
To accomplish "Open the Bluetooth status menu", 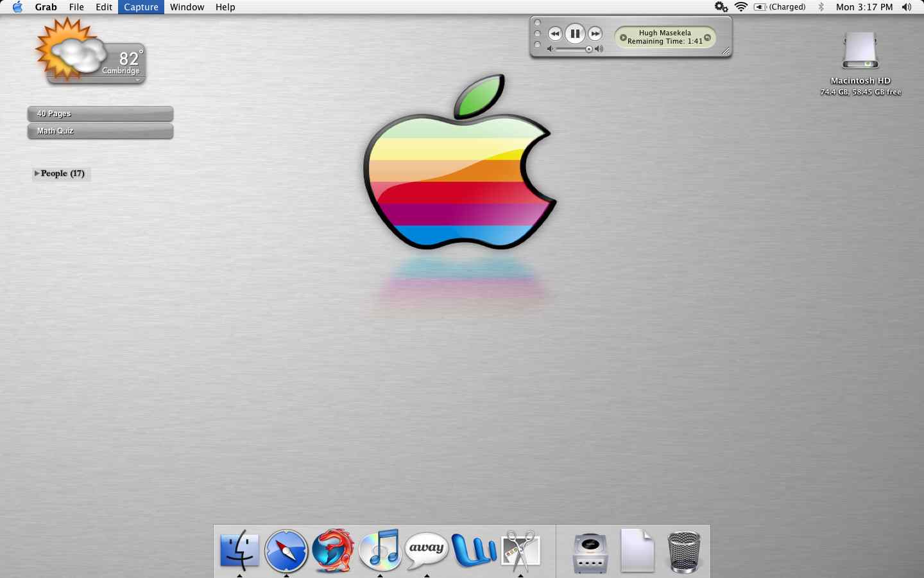I will pos(821,7).
